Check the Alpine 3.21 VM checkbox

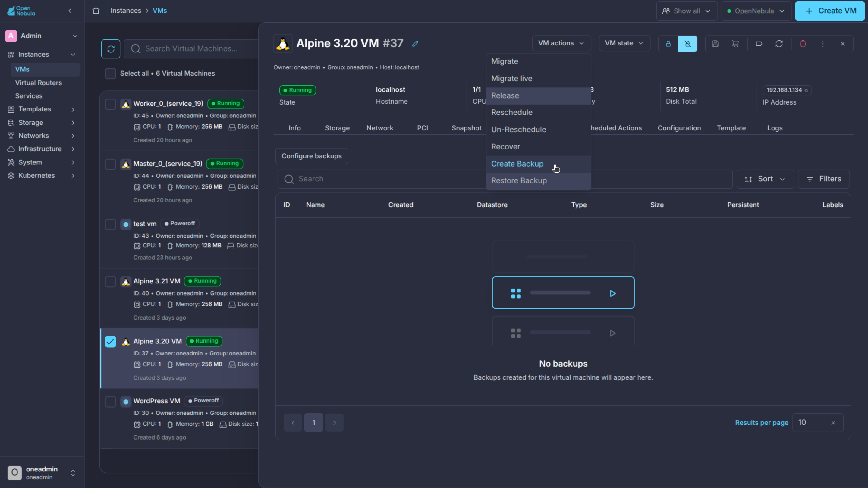[x=111, y=282]
